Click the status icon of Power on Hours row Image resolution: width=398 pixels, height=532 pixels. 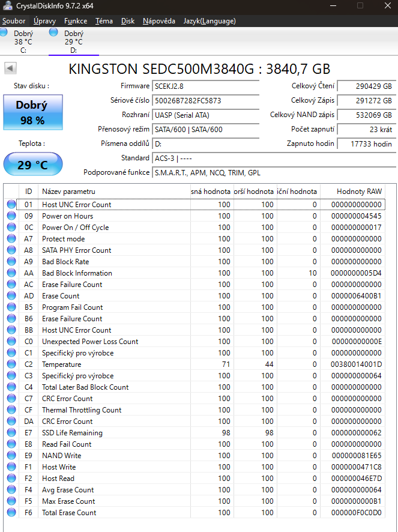pyautogui.click(x=11, y=216)
